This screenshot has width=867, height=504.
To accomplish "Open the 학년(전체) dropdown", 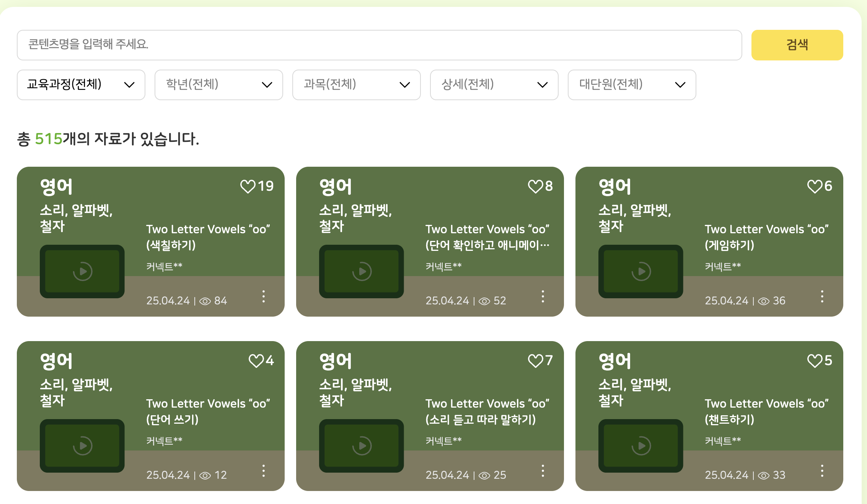I will pyautogui.click(x=219, y=85).
